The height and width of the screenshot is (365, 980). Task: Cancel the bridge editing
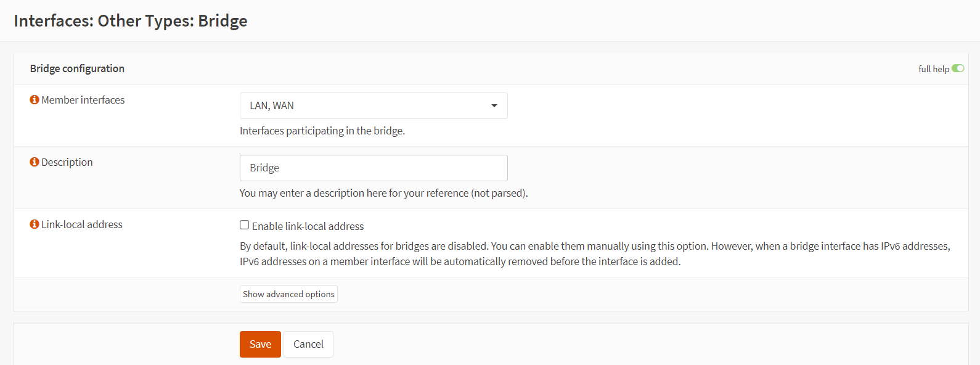[308, 344]
